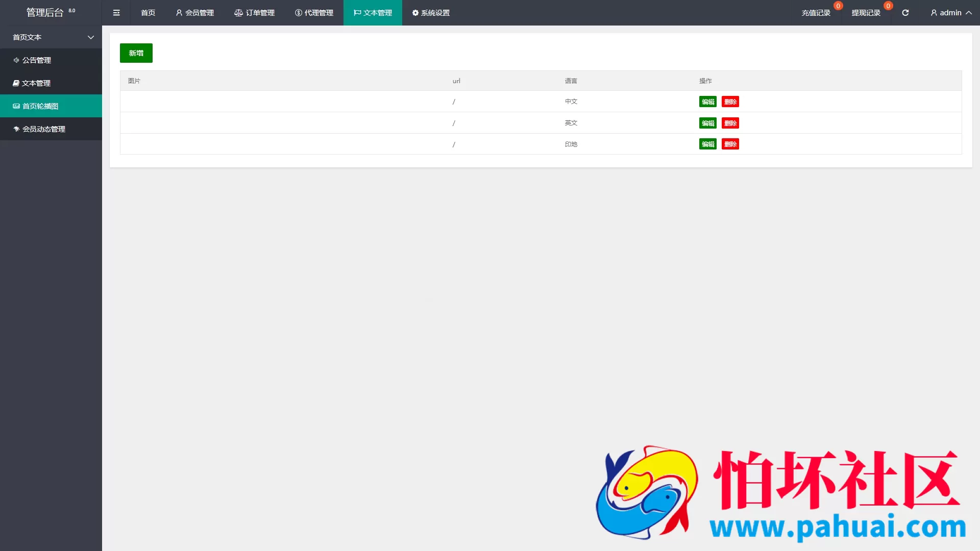Switch to the 文本管理 top tab
The height and width of the screenshot is (551, 980).
[x=373, y=13]
